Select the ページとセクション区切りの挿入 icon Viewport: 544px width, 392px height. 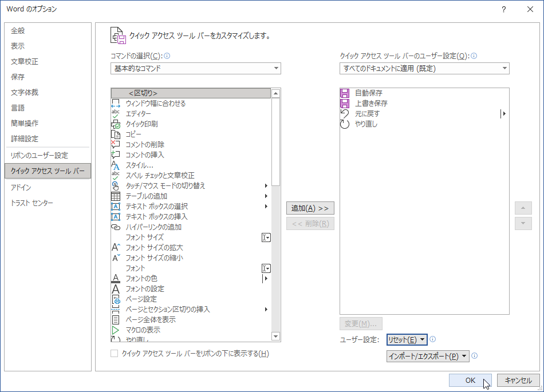point(116,310)
